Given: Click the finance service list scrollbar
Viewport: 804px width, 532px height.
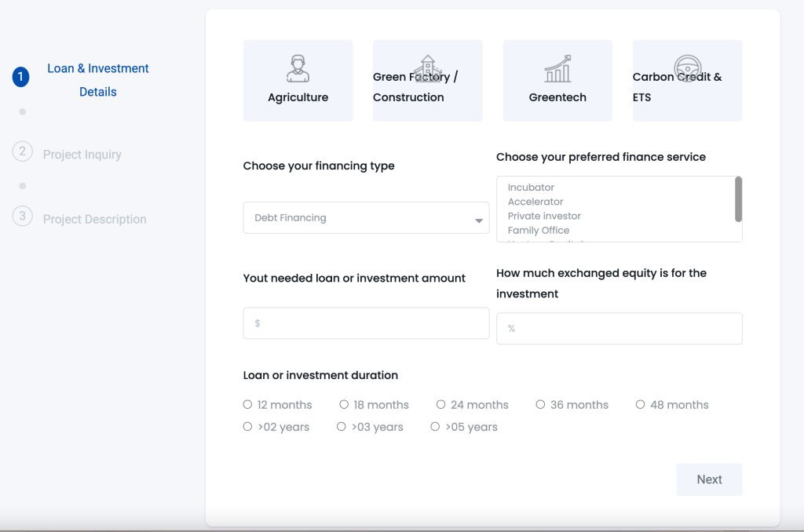Looking at the screenshot, I should tap(738, 199).
